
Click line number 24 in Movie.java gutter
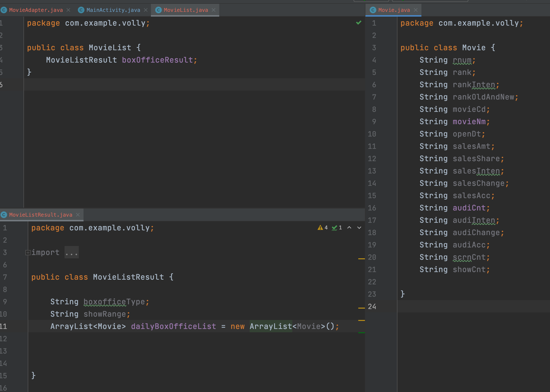[x=372, y=306]
